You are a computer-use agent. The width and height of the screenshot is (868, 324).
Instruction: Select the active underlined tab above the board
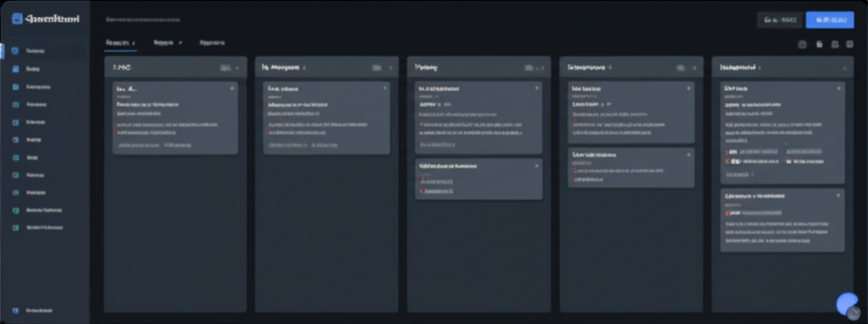tap(120, 42)
